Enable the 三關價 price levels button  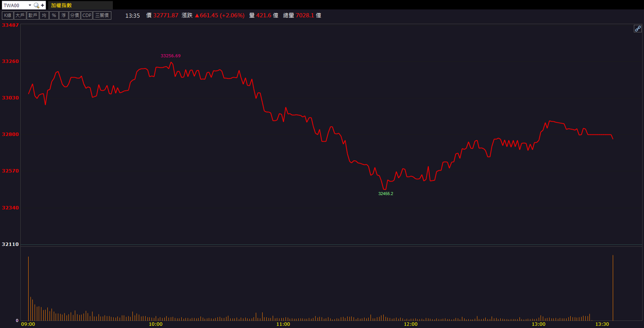tap(102, 15)
